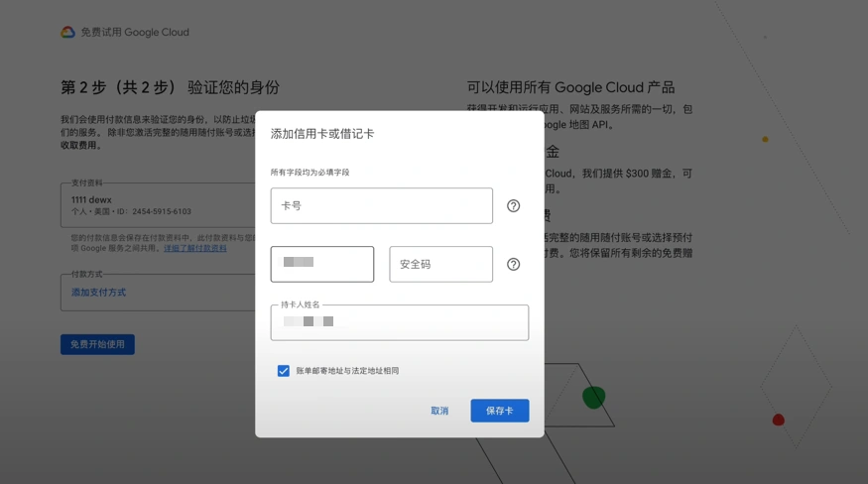
Task: Click the 免费试用 Google Cloud header text
Action: [135, 33]
